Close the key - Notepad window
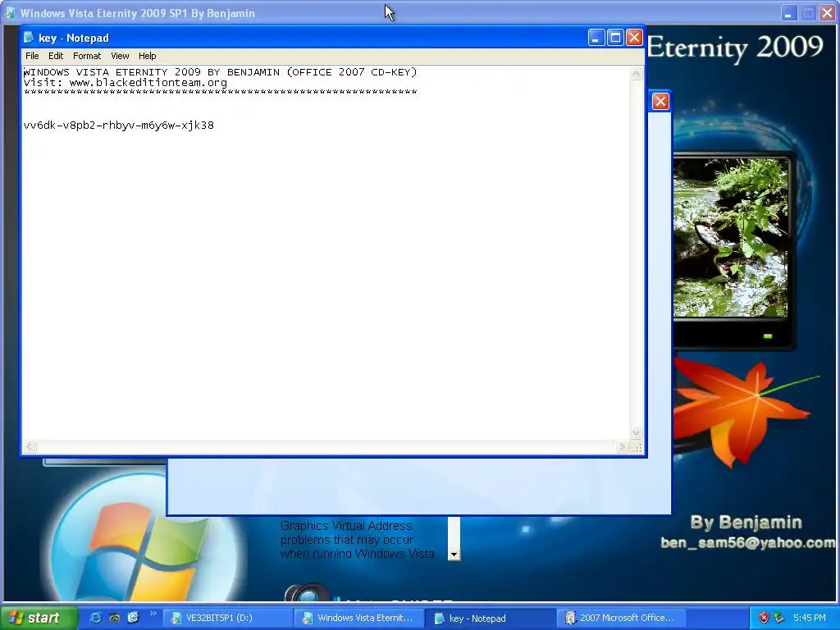The height and width of the screenshot is (630, 840). pyautogui.click(x=634, y=38)
